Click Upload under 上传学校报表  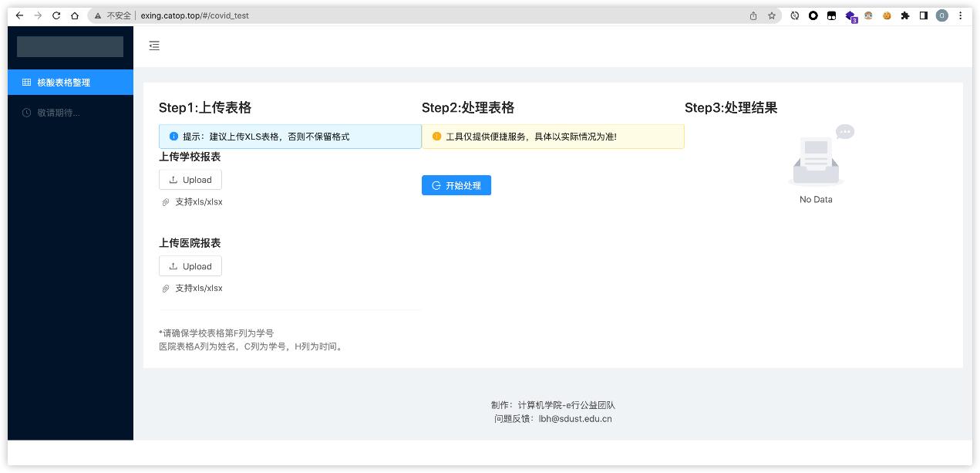190,180
